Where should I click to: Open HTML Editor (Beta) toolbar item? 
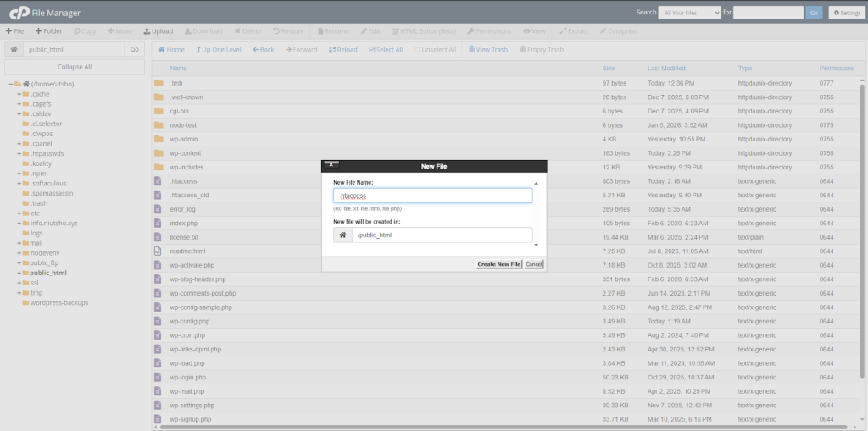424,31
